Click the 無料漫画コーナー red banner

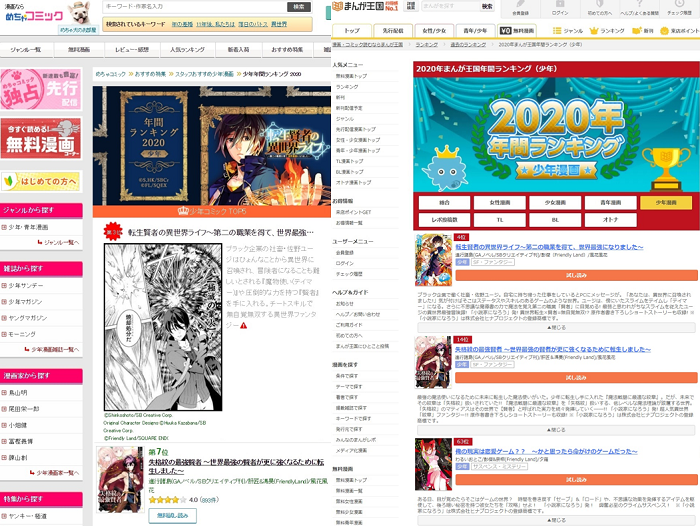[41, 138]
